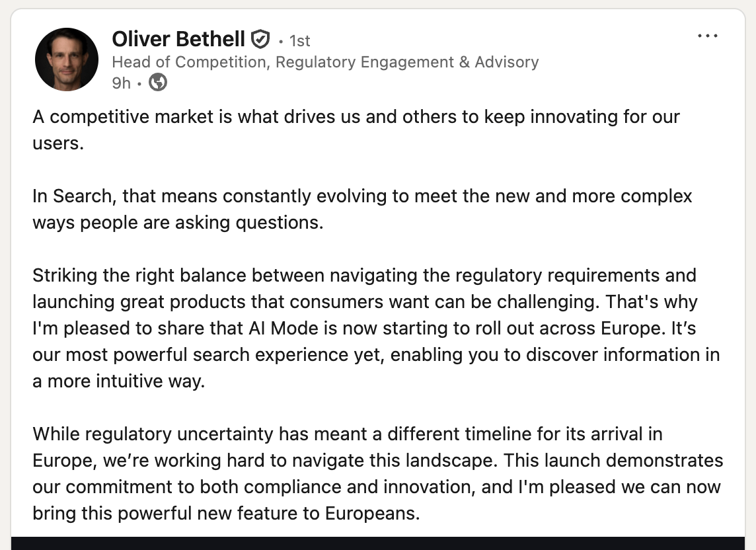The height and width of the screenshot is (550, 756).
Task: Click the 9h post timestamp
Action: 121,83
